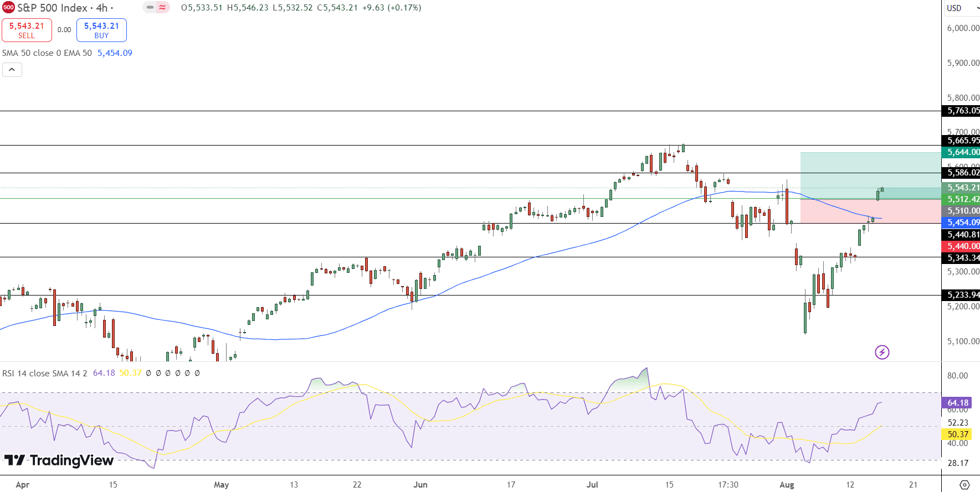Click the 21 date label on the time axis
The image size is (980, 492).
pos(913,485)
